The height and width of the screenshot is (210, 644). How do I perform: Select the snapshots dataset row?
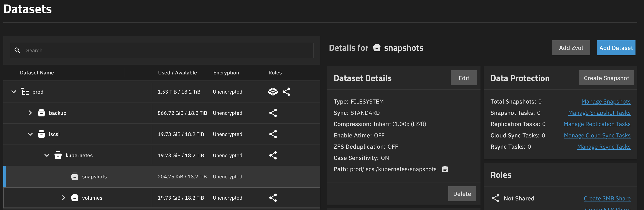coord(94,177)
